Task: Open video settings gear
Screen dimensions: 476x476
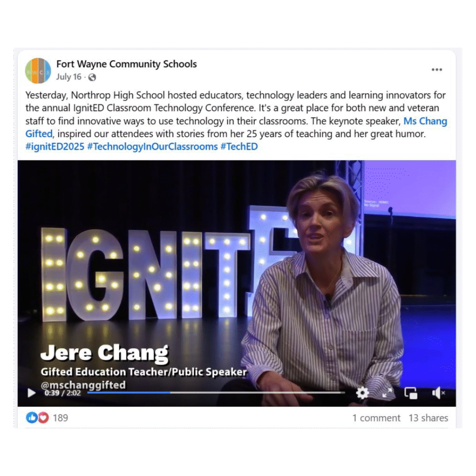Action: point(362,393)
